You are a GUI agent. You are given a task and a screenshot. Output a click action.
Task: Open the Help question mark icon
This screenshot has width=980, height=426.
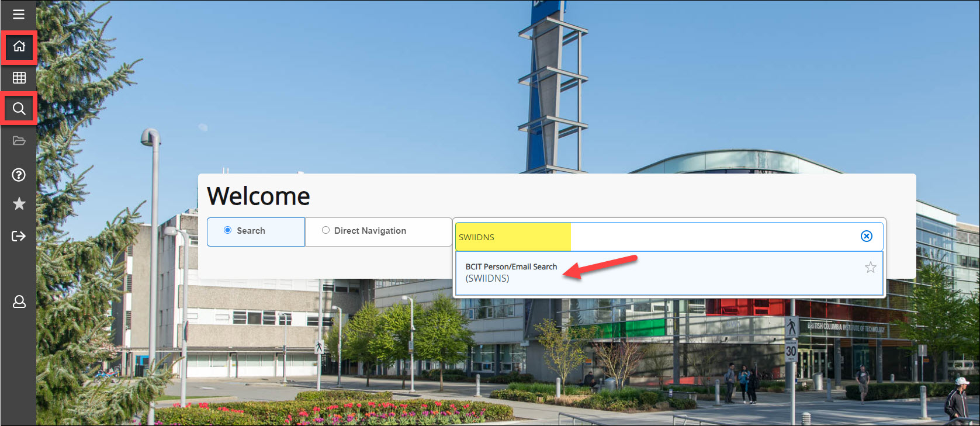19,175
